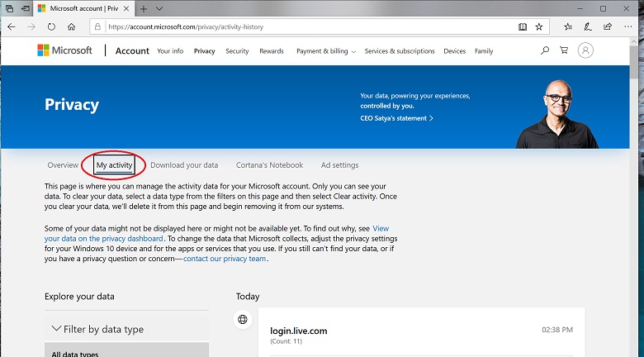Open CEO Satya's statement link
The height and width of the screenshot is (357, 644).
(x=397, y=118)
